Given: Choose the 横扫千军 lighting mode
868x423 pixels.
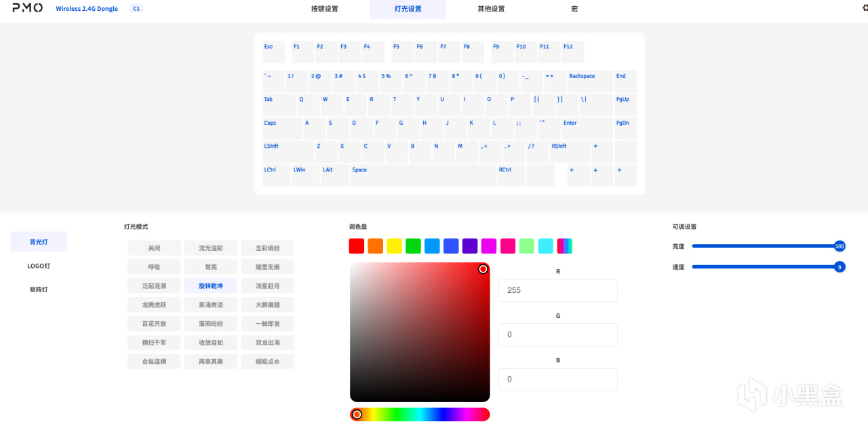Looking at the screenshot, I should click(x=154, y=343).
